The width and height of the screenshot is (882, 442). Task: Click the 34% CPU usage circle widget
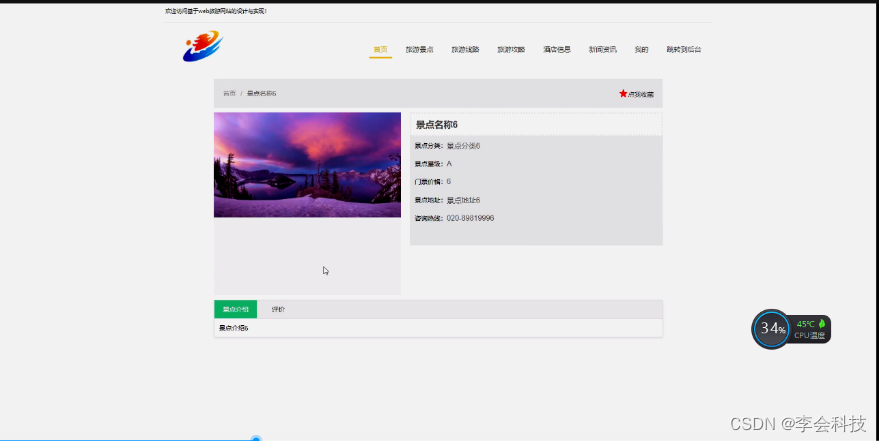(771, 329)
